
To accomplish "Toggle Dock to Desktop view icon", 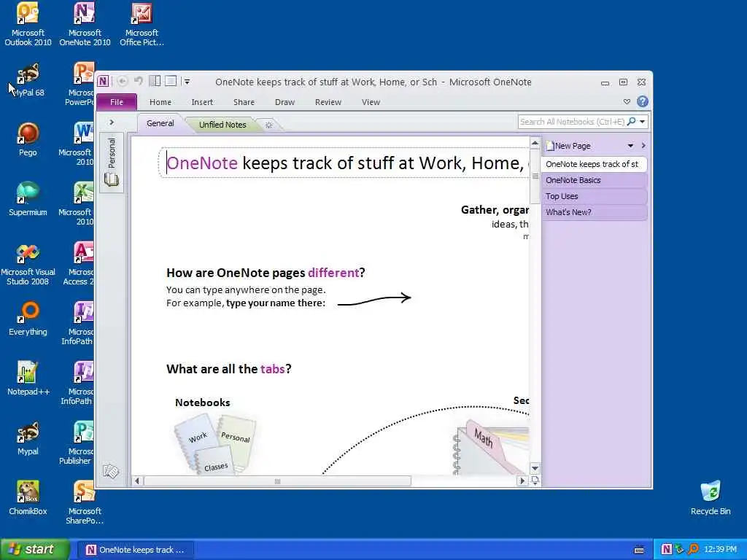I will click(155, 81).
